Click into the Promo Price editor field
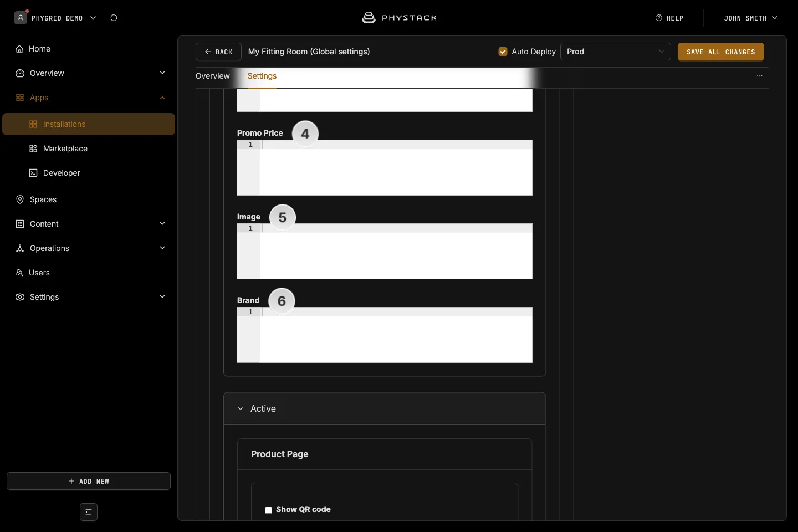 tap(385, 168)
